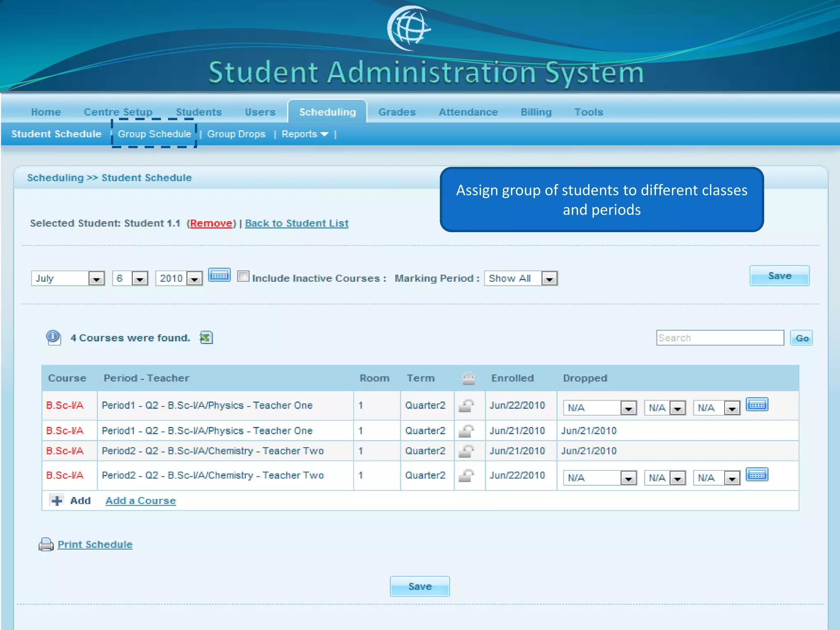Open the Tools tab

[589, 112]
